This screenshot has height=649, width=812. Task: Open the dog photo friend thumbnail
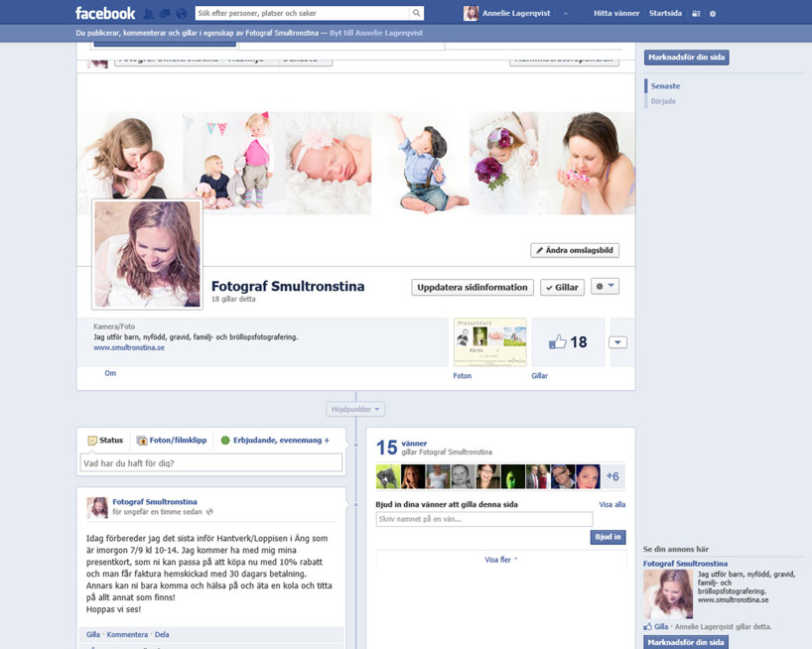[x=388, y=476]
